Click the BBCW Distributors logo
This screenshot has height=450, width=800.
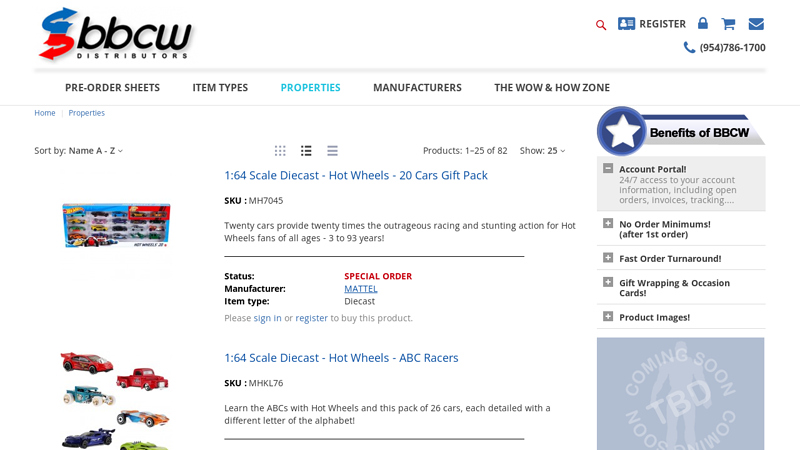[115, 34]
